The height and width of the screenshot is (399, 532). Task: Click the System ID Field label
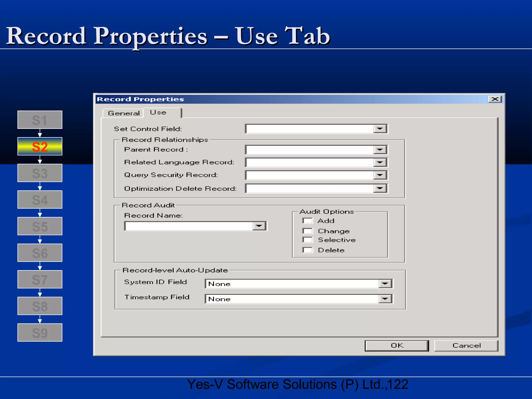pos(156,282)
